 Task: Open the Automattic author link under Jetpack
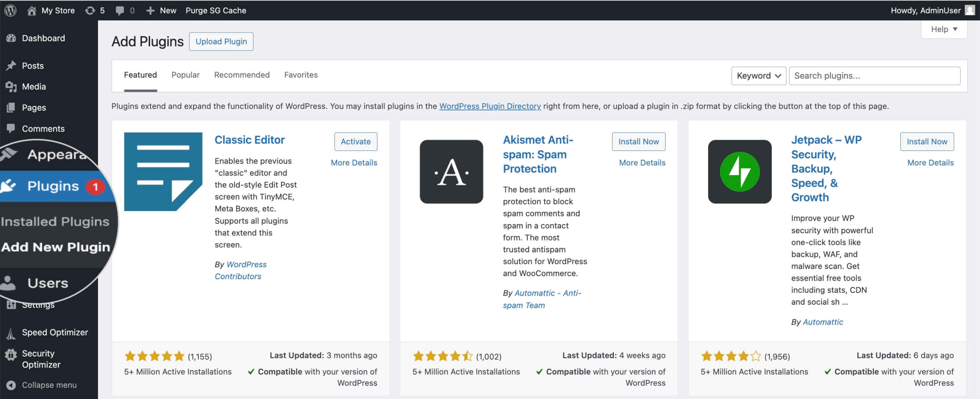[x=823, y=322]
